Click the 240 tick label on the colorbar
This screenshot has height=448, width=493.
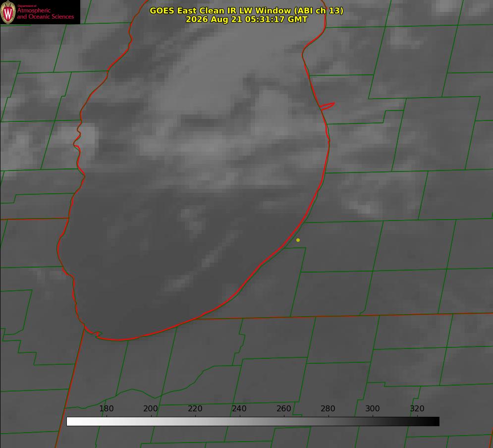pyautogui.click(x=239, y=408)
